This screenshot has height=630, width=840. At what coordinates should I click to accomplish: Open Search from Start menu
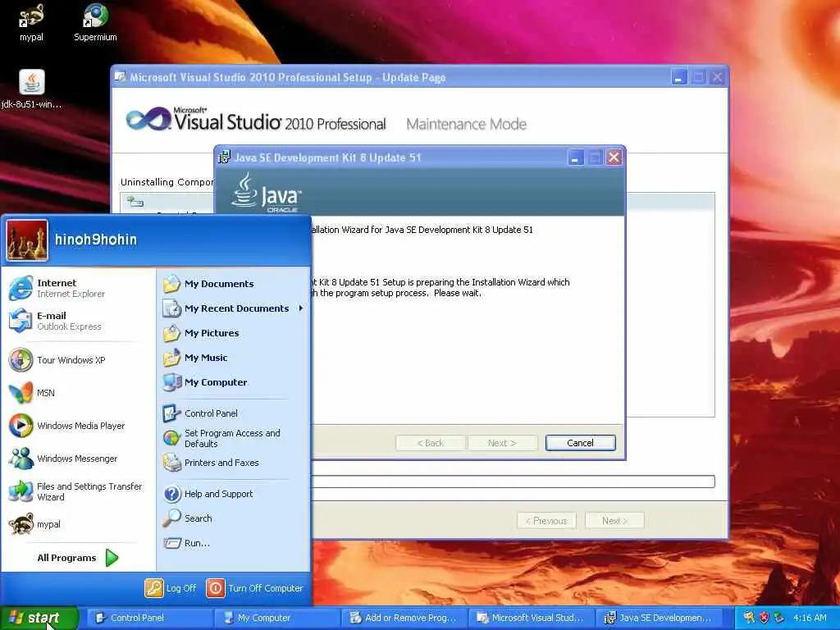[233, 518]
